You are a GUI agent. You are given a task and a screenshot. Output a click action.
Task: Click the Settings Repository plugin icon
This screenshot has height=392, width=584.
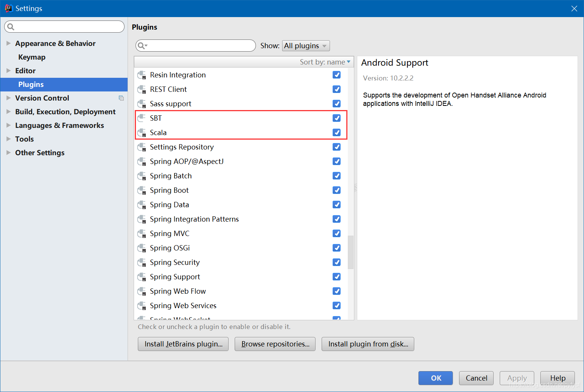142,147
